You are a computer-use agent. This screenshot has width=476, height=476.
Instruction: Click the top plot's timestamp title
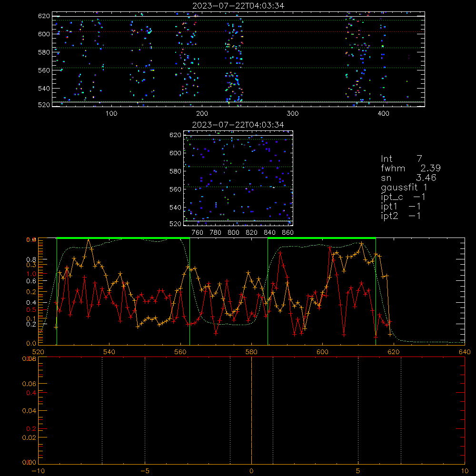click(238, 6)
